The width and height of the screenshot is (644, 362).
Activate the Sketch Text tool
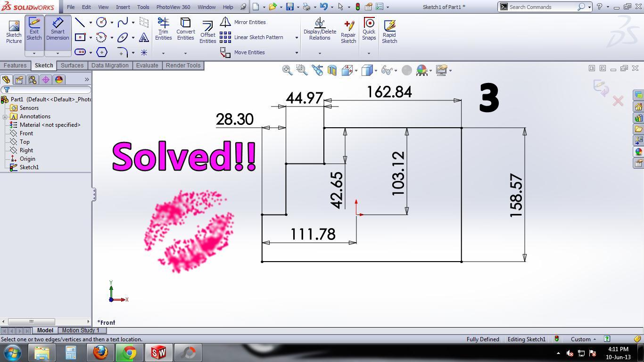click(144, 37)
